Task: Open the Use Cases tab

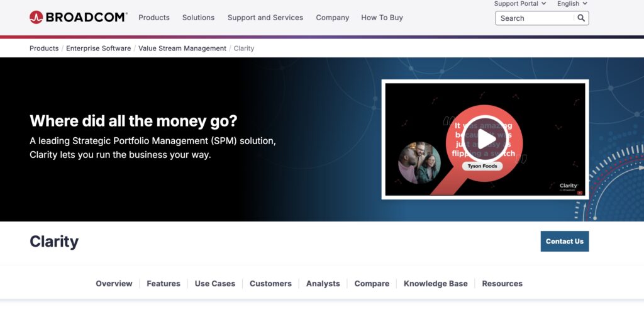Action: coord(214,284)
